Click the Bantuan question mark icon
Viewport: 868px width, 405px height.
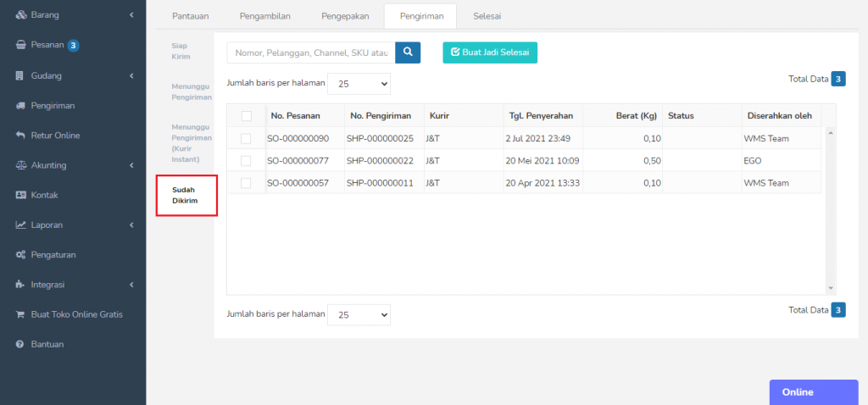point(20,344)
